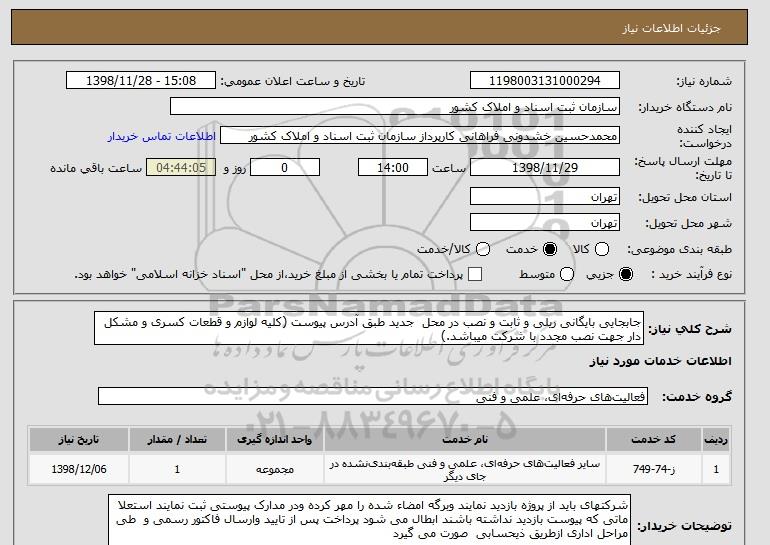Open the buyer contact info link اطلاعات تماس خریدار
This screenshot has height=545, width=770.
[162, 136]
